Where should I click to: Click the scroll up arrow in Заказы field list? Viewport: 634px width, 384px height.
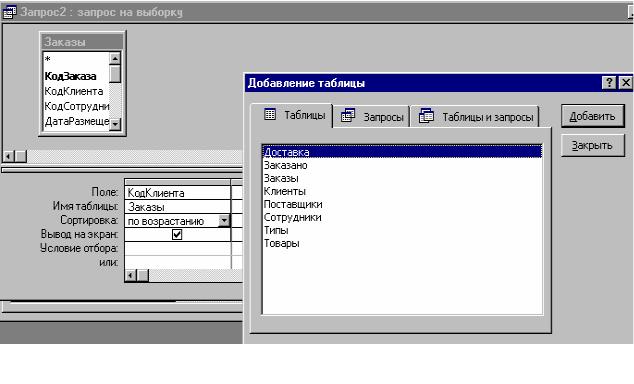[115, 59]
